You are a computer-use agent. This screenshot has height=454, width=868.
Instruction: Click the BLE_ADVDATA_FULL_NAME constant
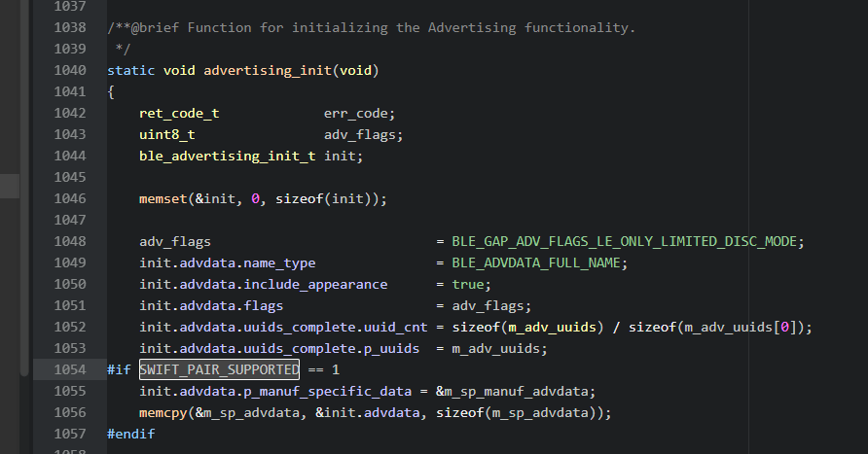pyautogui.click(x=539, y=262)
